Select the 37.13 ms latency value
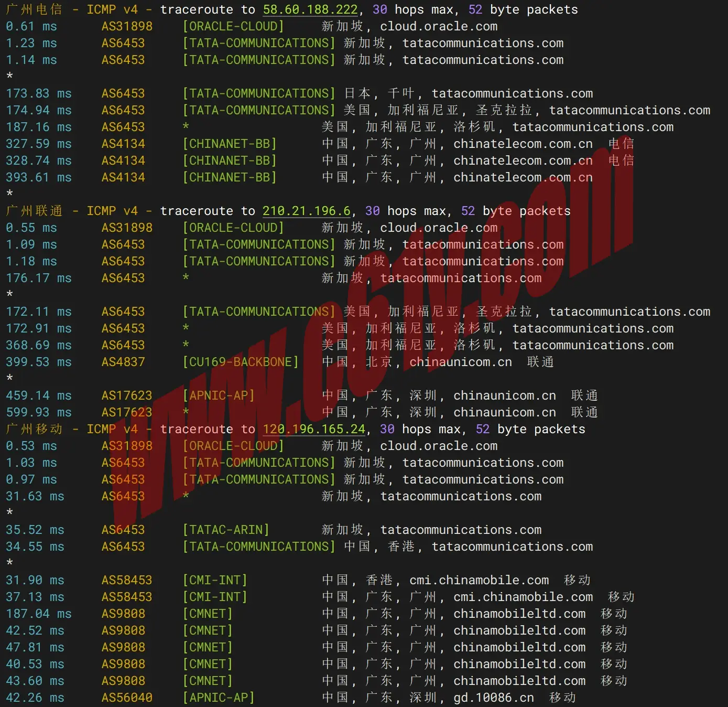 point(35,597)
